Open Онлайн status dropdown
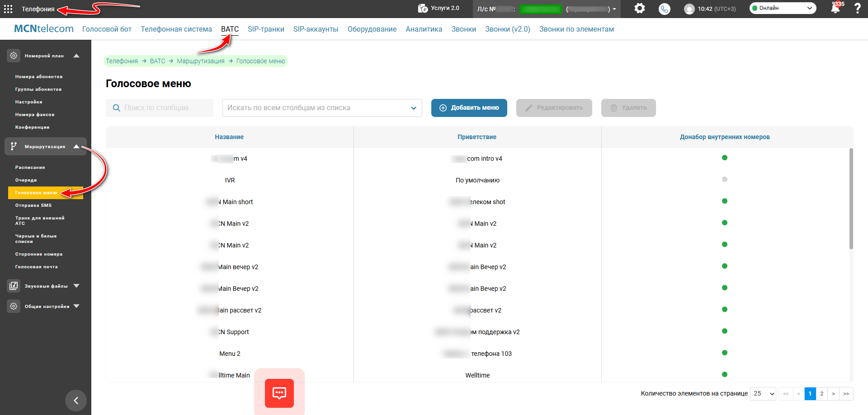 (x=783, y=8)
